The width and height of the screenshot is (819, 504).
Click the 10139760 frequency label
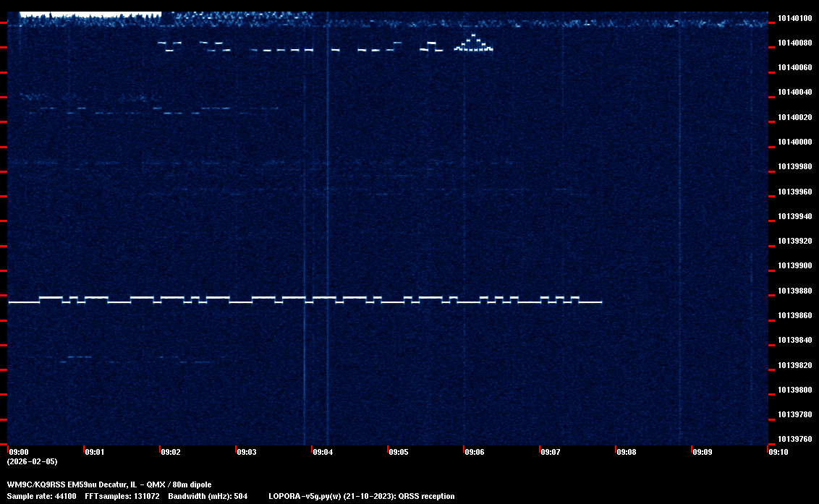(794, 439)
